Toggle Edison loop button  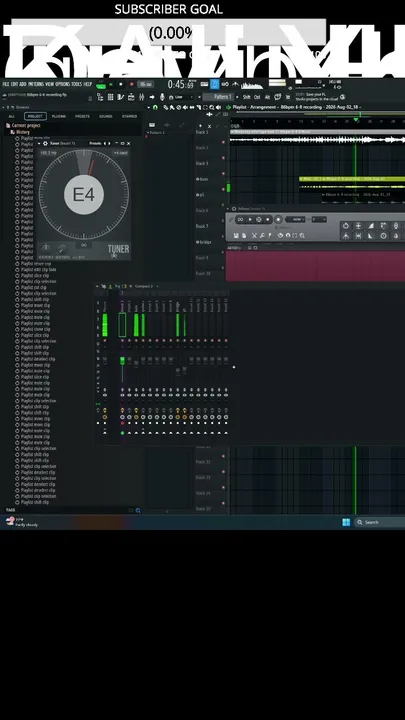coord(241,219)
